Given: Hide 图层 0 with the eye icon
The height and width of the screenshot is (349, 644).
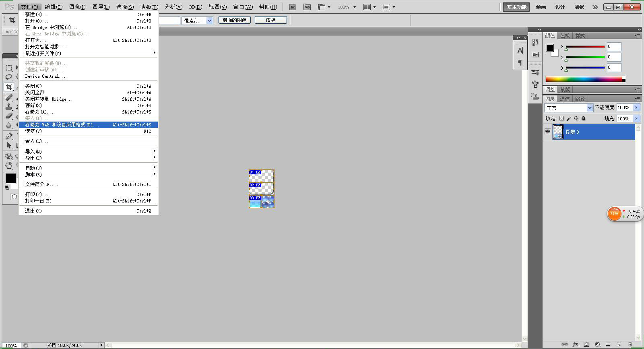Looking at the screenshot, I should pos(547,132).
